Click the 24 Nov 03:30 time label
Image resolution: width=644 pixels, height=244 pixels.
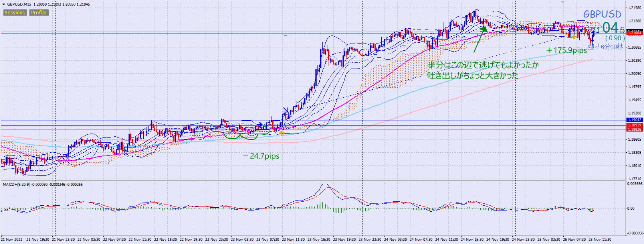396,240
